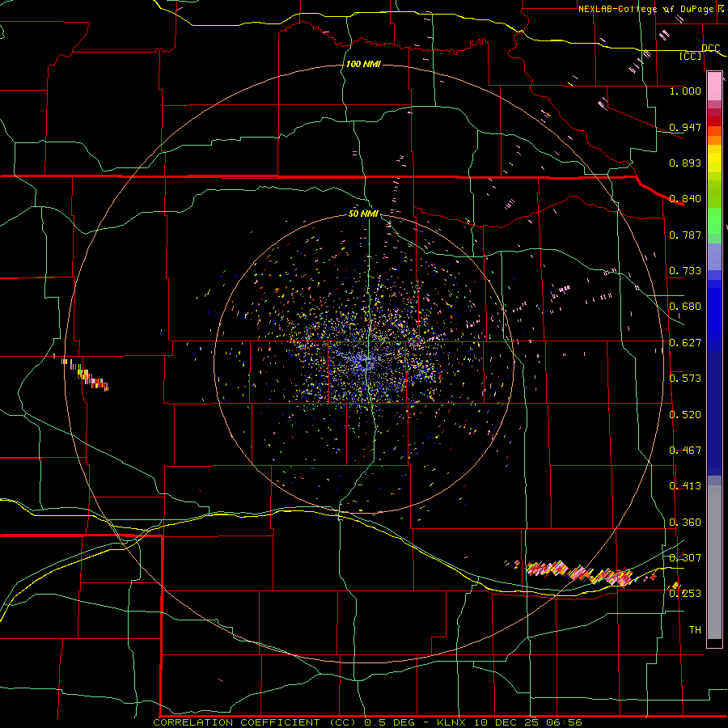Select the 0.840 scale value

(x=685, y=199)
